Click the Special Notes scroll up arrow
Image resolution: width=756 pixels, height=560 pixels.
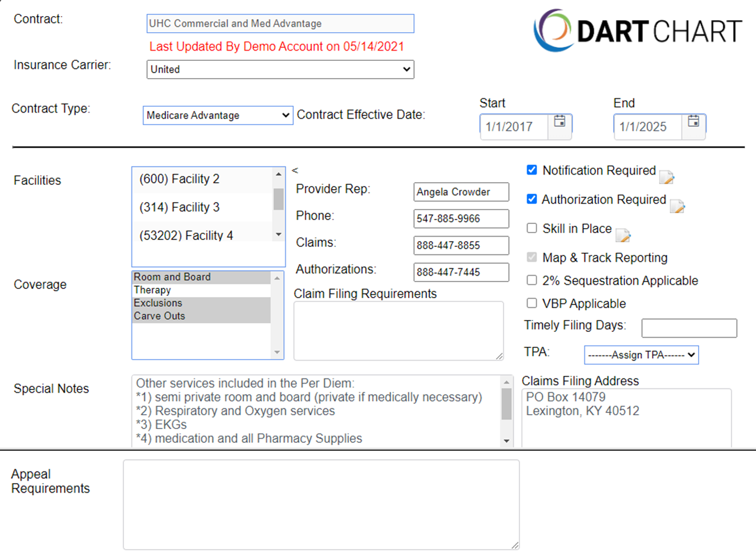pyautogui.click(x=506, y=382)
